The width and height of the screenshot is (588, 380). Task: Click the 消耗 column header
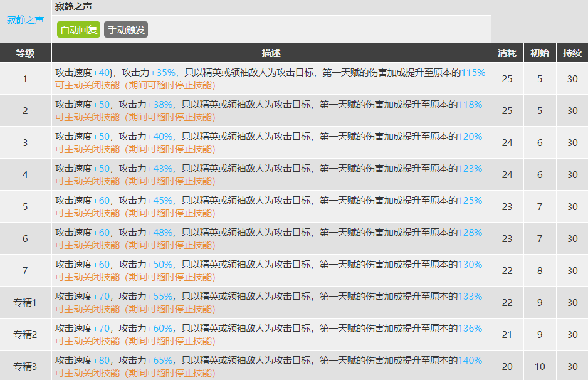507,53
